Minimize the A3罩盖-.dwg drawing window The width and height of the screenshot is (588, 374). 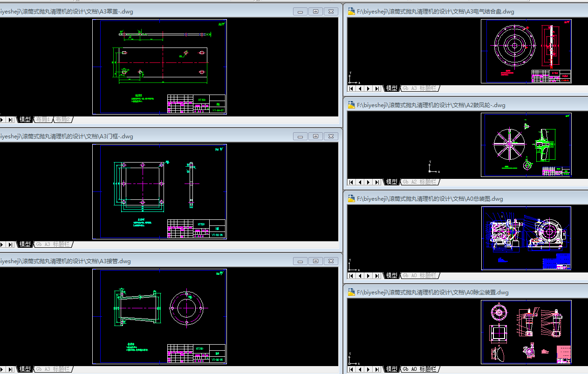(x=301, y=12)
